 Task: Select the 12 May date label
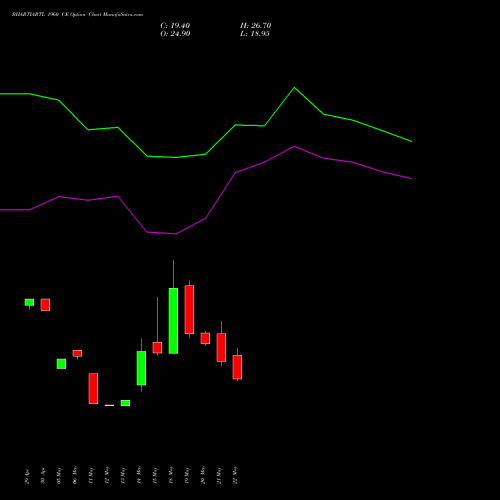click(x=107, y=475)
